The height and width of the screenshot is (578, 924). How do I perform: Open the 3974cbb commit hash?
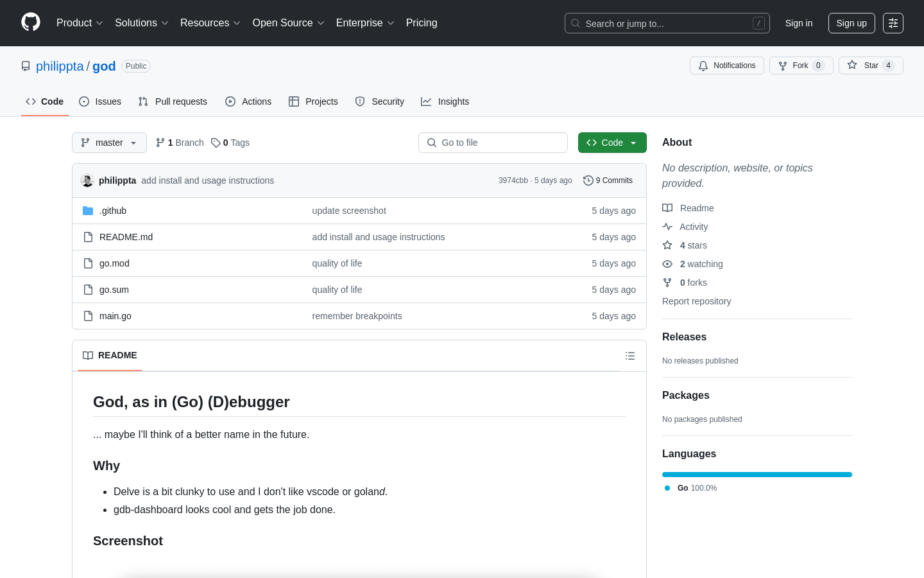click(x=513, y=180)
